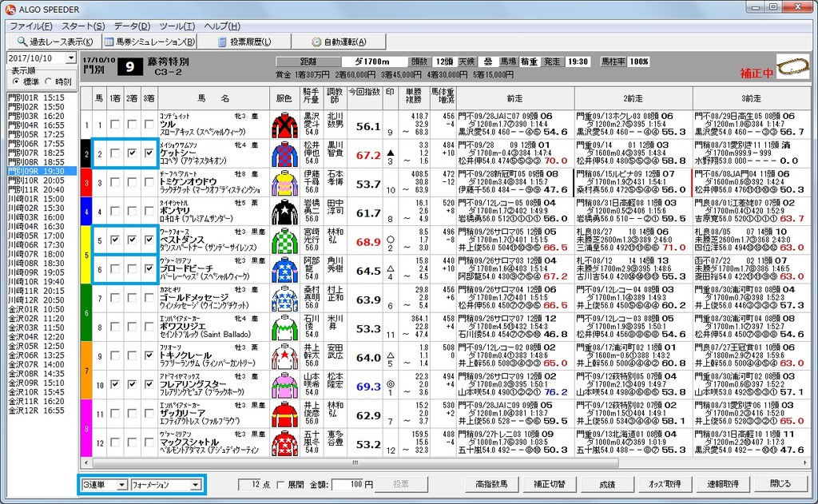Open ヘルプ(H) menu
The width and height of the screenshot is (818, 504).
(222, 26)
